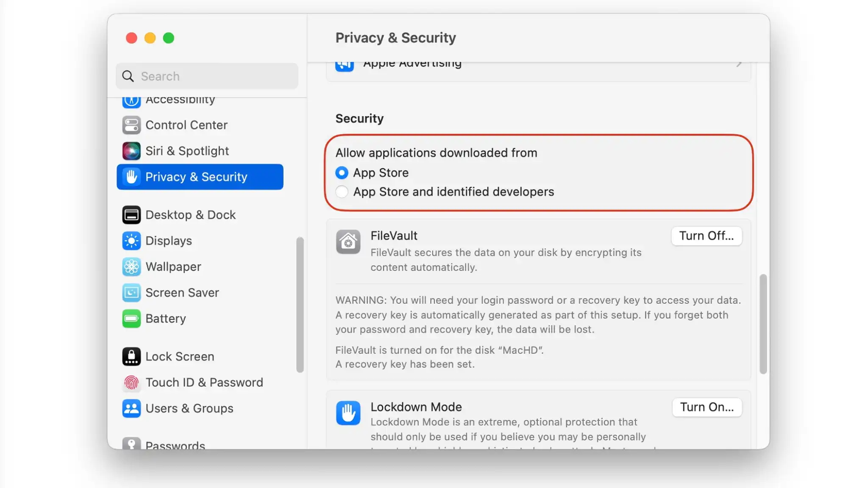Click the main pane vertical scrollbar
868x488 pixels.
pyautogui.click(x=763, y=324)
